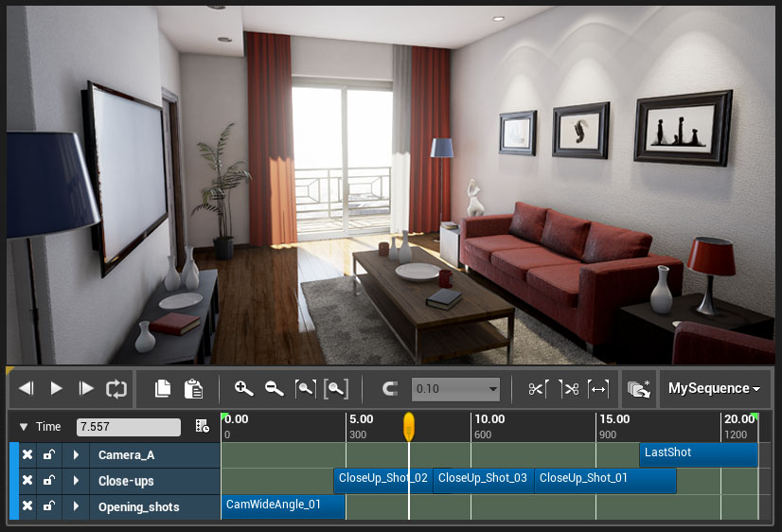Select the CloseUp_Shot_02 clip

[383, 480]
